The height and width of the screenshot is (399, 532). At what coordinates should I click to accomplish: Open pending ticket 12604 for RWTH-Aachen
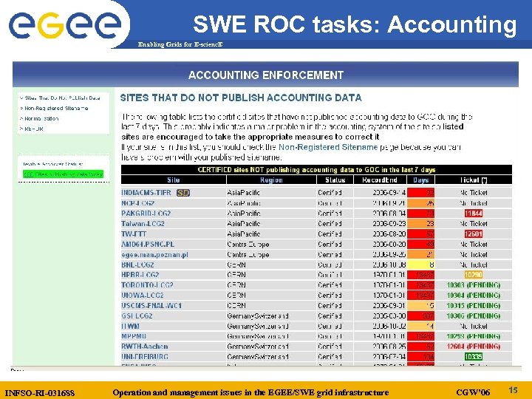click(x=474, y=347)
